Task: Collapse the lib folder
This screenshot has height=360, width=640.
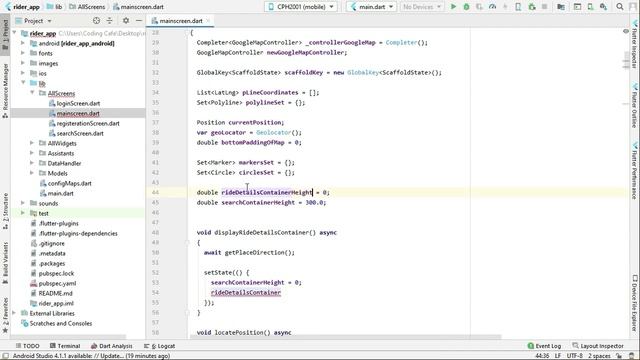Action: pyautogui.click(x=23, y=83)
